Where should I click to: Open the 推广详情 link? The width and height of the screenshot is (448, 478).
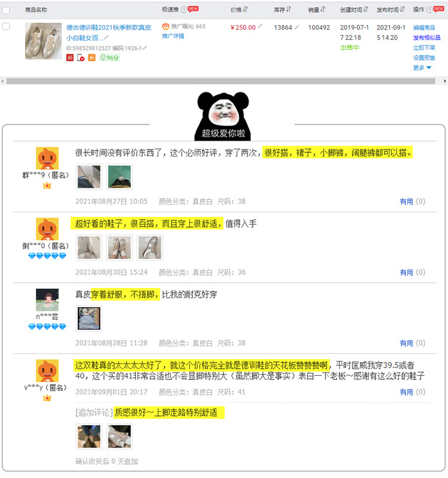[173, 36]
